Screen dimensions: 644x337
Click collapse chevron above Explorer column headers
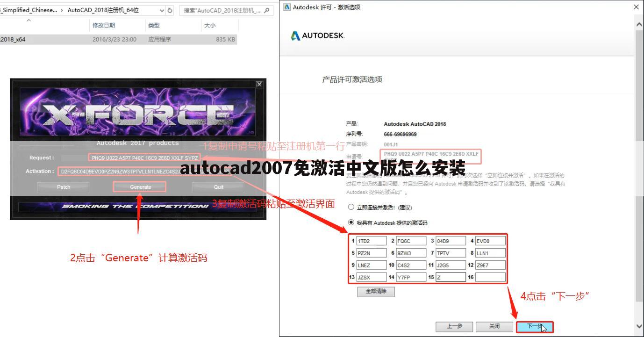29,20
